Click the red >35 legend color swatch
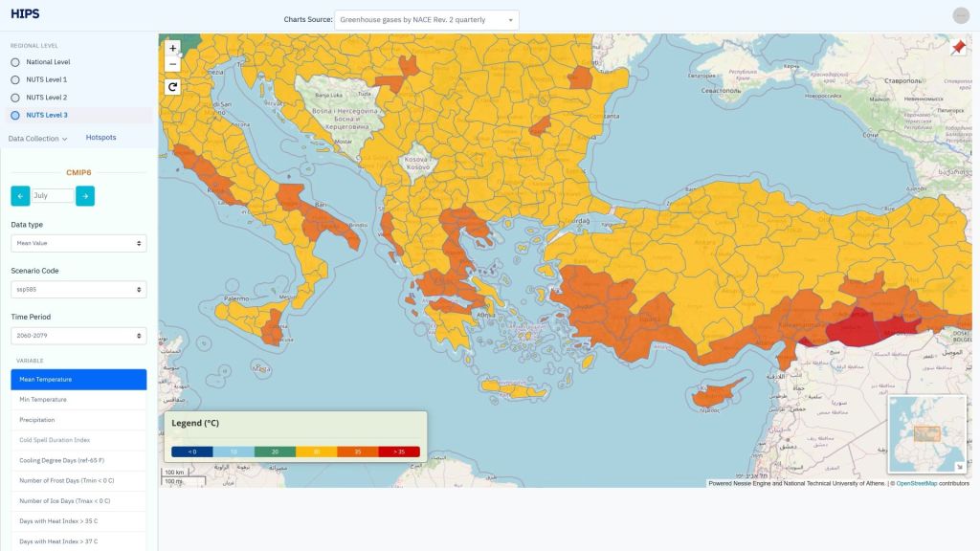 coord(399,452)
